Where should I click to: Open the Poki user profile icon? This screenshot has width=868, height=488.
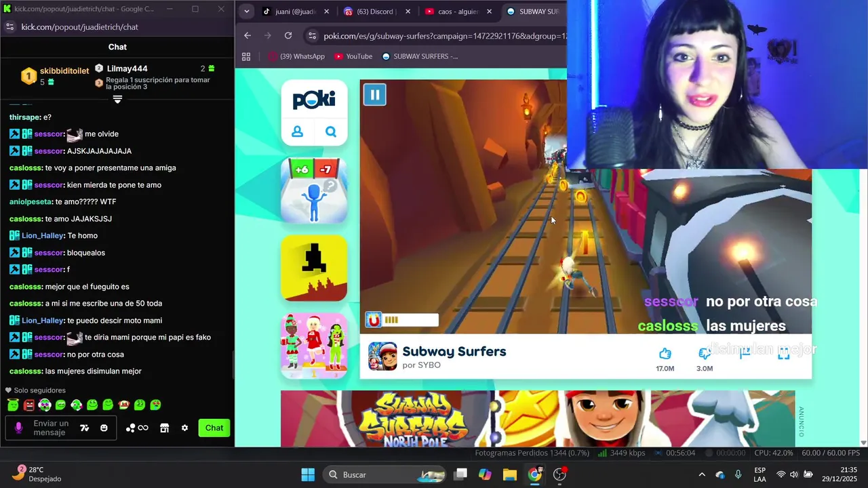point(297,132)
